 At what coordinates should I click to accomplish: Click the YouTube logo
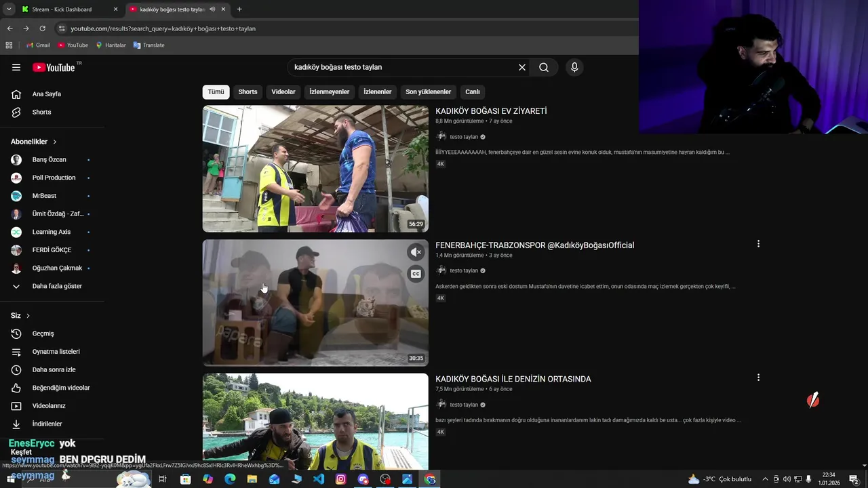pyautogui.click(x=54, y=67)
